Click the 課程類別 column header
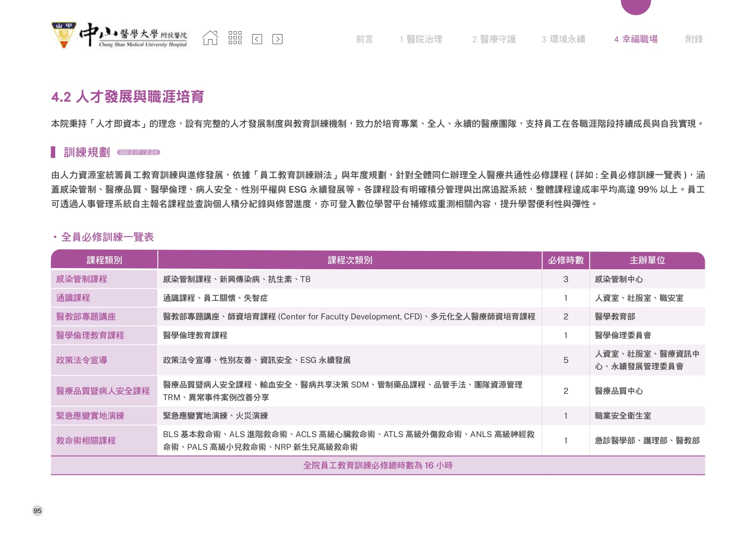The width and height of the screenshot is (756, 535). click(104, 260)
